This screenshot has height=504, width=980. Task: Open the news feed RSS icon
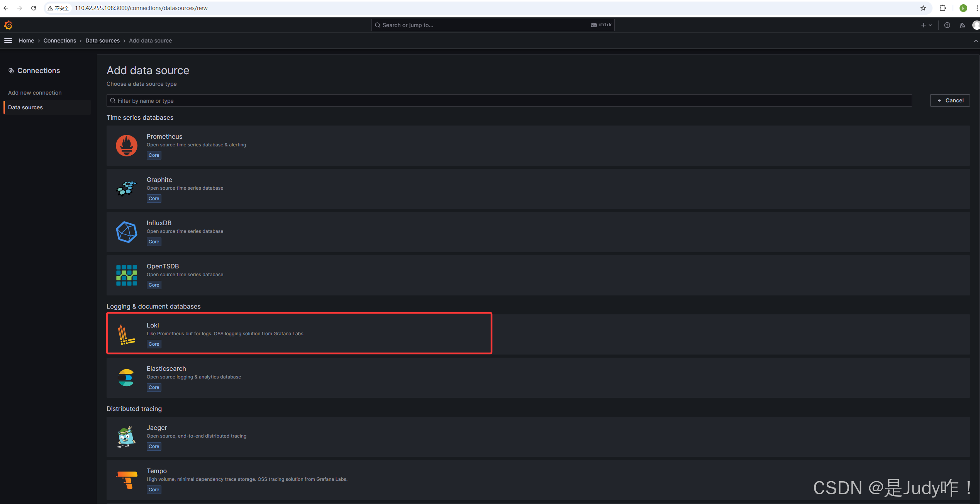pos(962,25)
